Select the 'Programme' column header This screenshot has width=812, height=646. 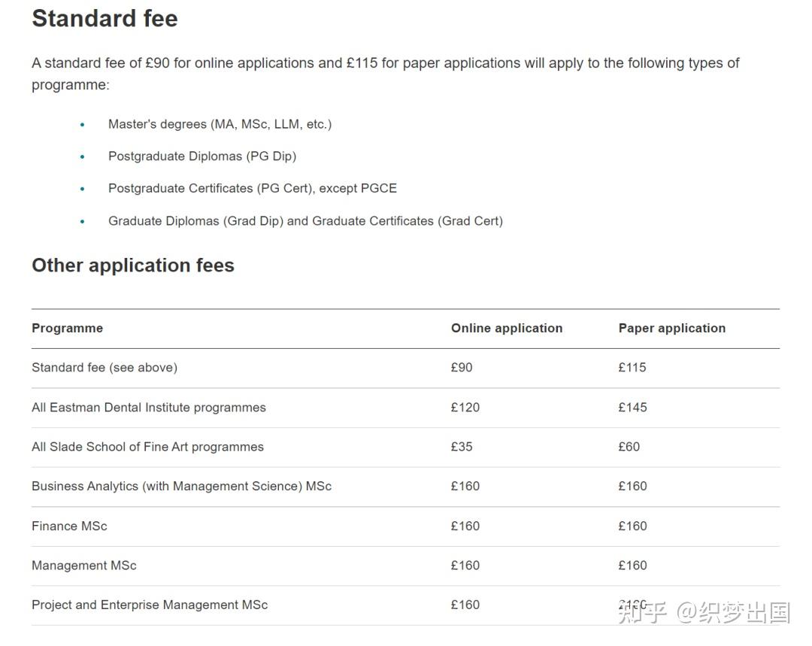click(68, 328)
